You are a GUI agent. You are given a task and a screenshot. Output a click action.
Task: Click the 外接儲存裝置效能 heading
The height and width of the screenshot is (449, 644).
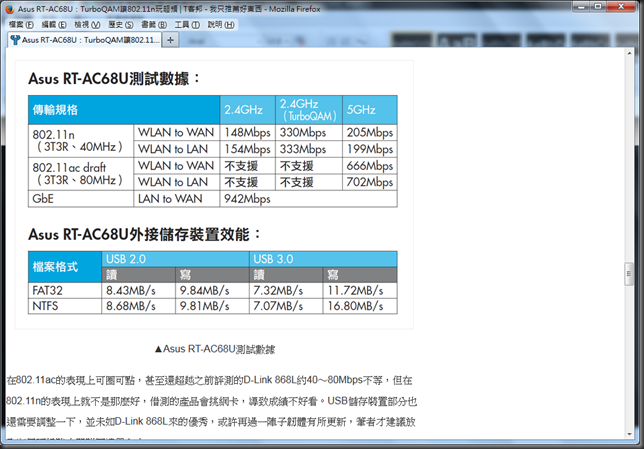click(x=145, y=235)
